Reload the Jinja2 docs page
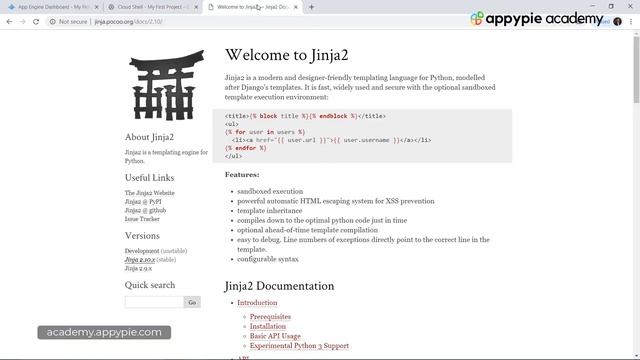Image resolution: width=640 pixels, height=360 pixels. (x=36, y=22)
